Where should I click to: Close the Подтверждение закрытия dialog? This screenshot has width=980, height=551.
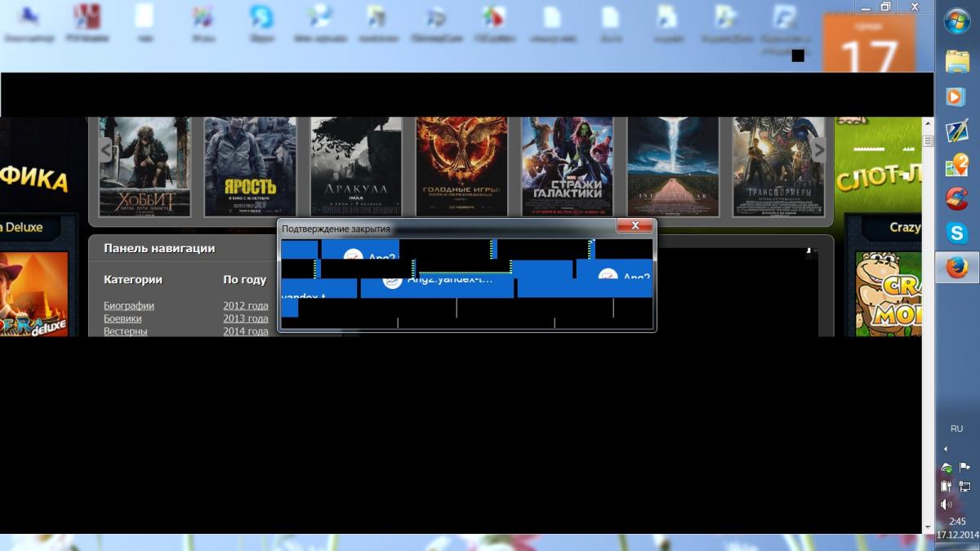coord(635,226)
